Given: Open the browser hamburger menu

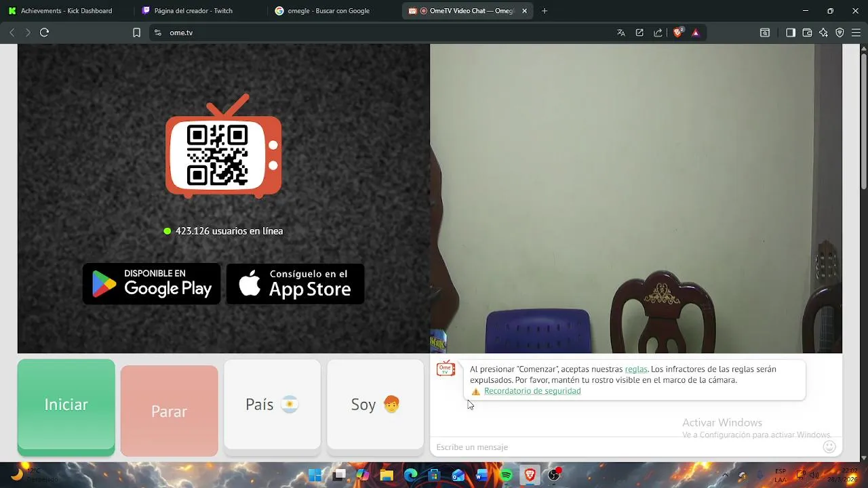Looking at the screenshot, I should 856,33.
